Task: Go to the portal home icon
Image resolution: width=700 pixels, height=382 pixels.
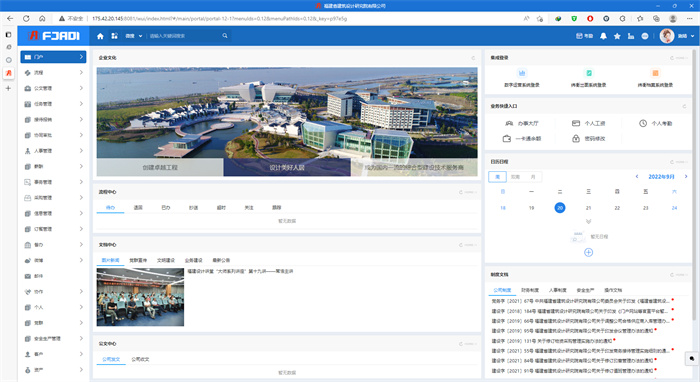Action: tap(100, 36)
